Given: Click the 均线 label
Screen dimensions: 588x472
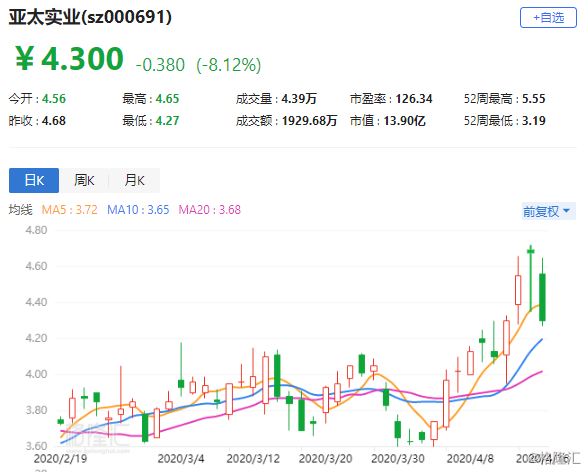Looking at the screenshot, I should (21, 210).
